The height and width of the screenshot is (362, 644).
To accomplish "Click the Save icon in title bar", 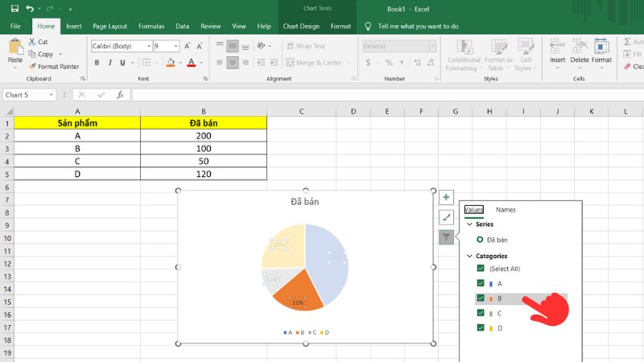I will [14, 8].
